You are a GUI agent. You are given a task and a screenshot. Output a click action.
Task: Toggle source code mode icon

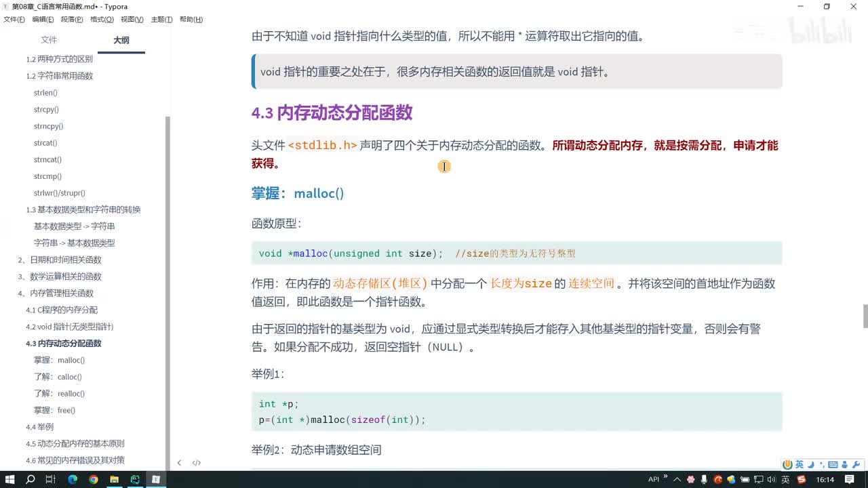pos(196,463)
